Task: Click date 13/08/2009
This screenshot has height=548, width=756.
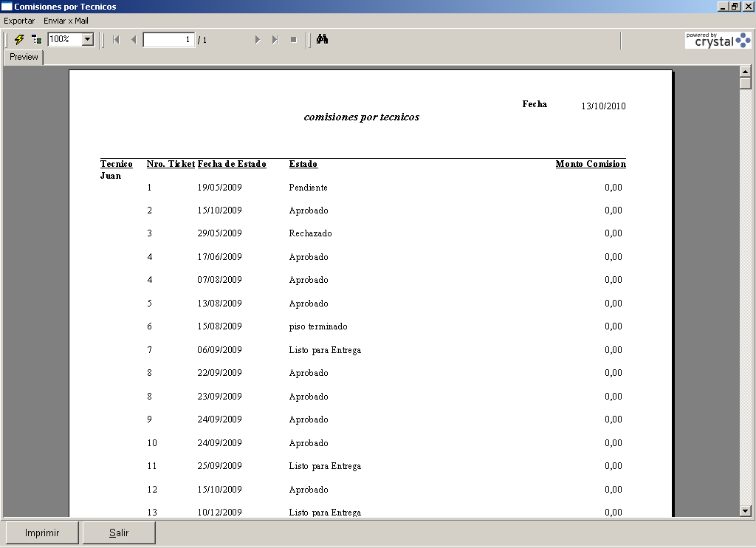Action: (x=219, y=304)
